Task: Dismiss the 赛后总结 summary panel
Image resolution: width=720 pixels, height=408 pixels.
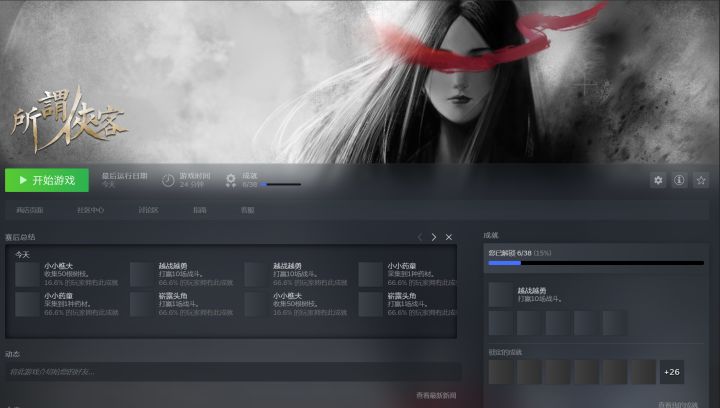Action: pyautogui.click(x=449, y=237)
